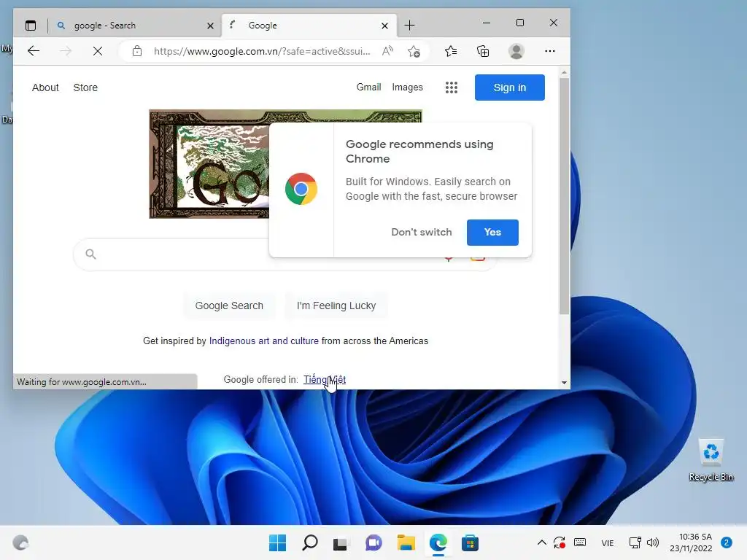
Task: Open Google's About link
Action: click(45, 87)
